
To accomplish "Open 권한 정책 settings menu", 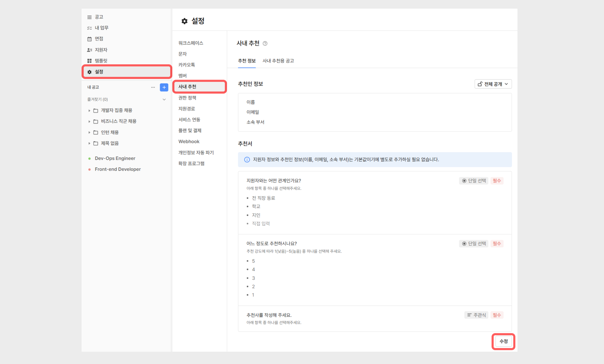I will point(187,98).
